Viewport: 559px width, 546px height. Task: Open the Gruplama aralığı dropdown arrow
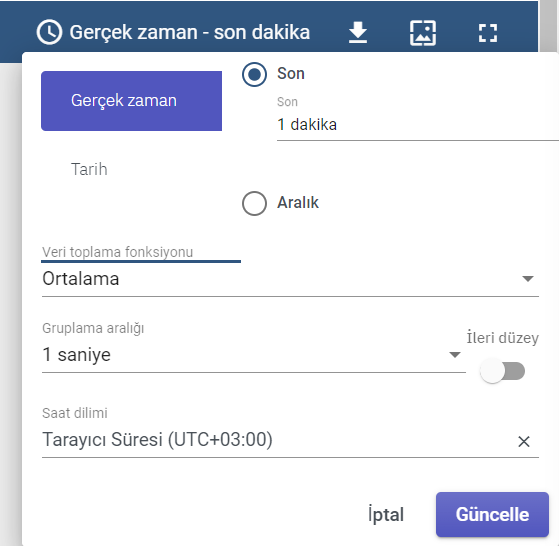tap(455, 355)
